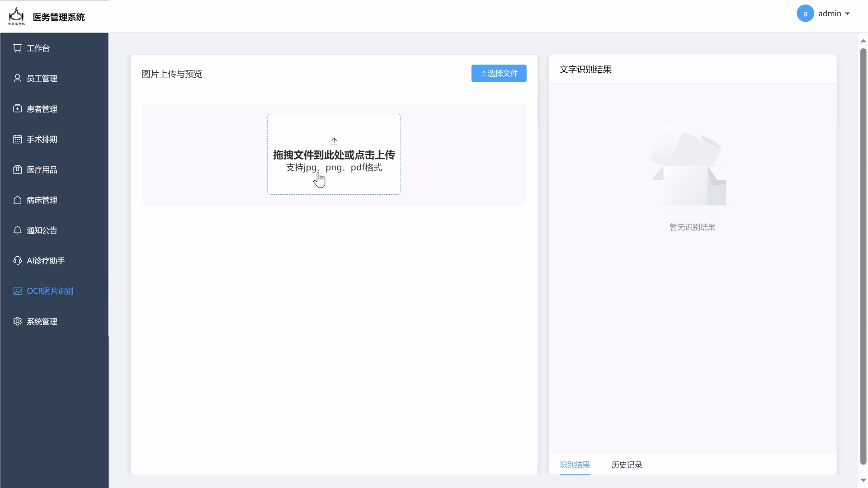
Task: Open OCR图片识别 menu item
Action: coord(50,291)
